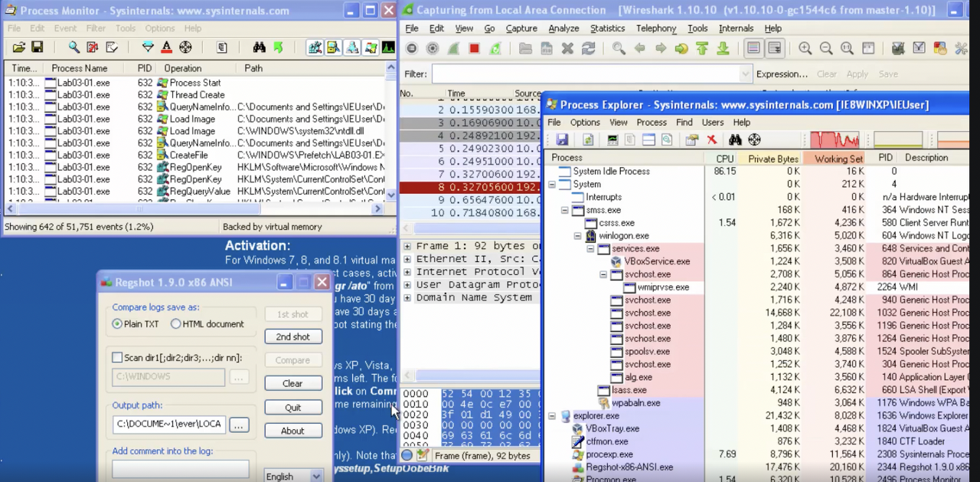Click the About button in Regshot
The height and width of the screenshot is (482, 980).
point(293,431)
